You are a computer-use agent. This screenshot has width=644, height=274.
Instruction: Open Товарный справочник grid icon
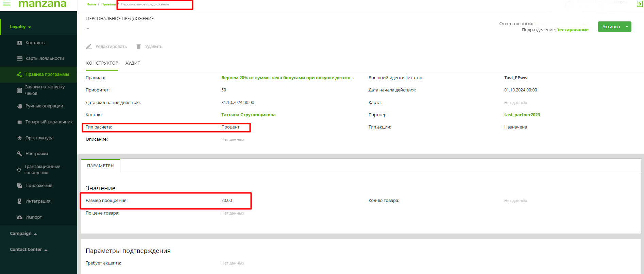pos(19,122)
